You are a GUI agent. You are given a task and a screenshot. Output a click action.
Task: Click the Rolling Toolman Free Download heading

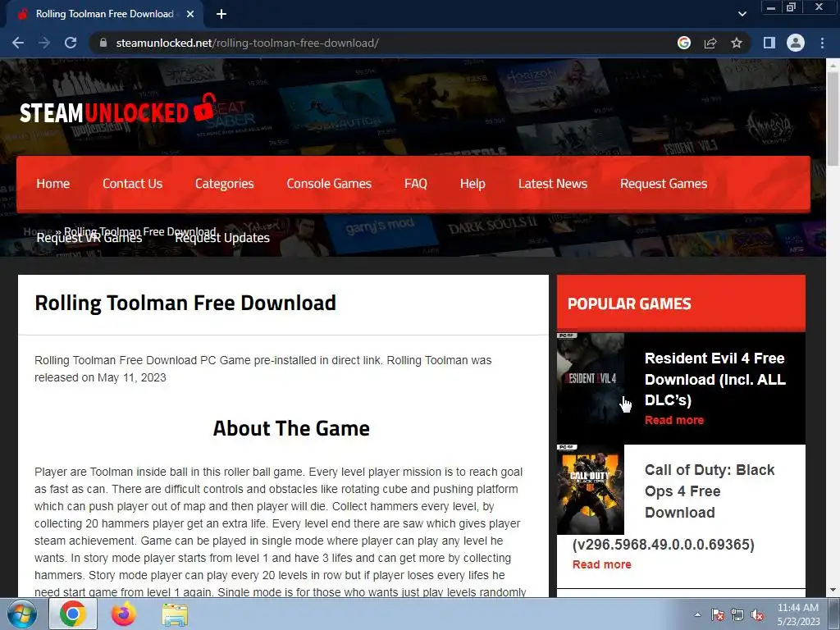185,304
